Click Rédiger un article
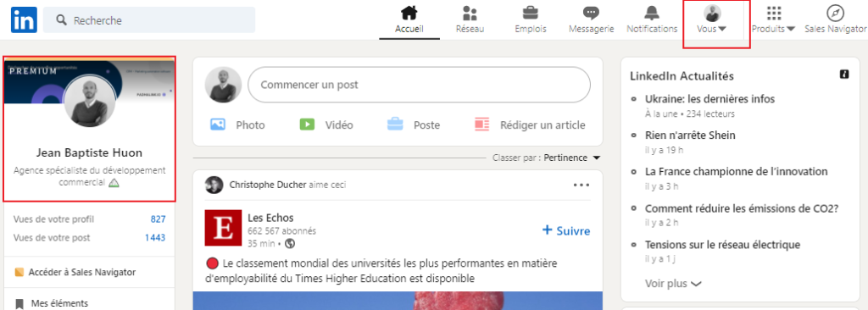The width and height of the screenshot is (868, 310). click(x=530, y=125)
